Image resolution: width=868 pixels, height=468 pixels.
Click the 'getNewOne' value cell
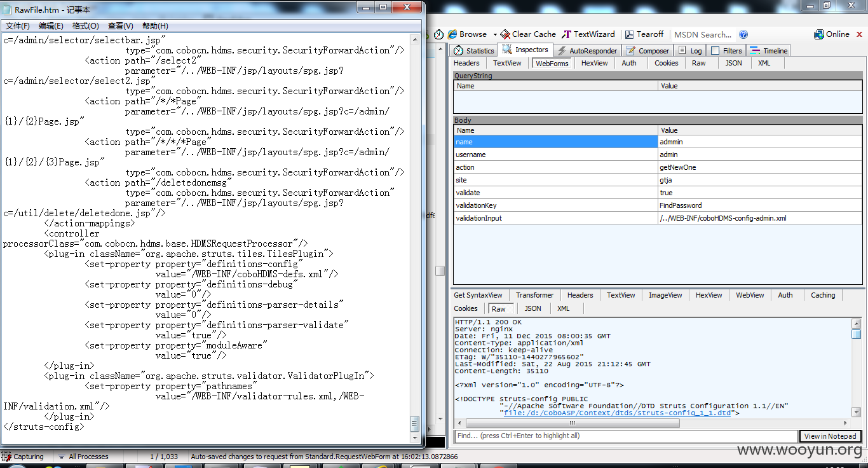[x=760, y=167]
